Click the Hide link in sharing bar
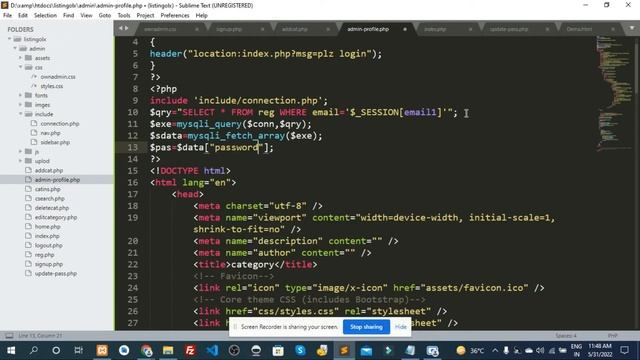The height and width of the screenshot is (360, 640). click(x=401, y=327)
